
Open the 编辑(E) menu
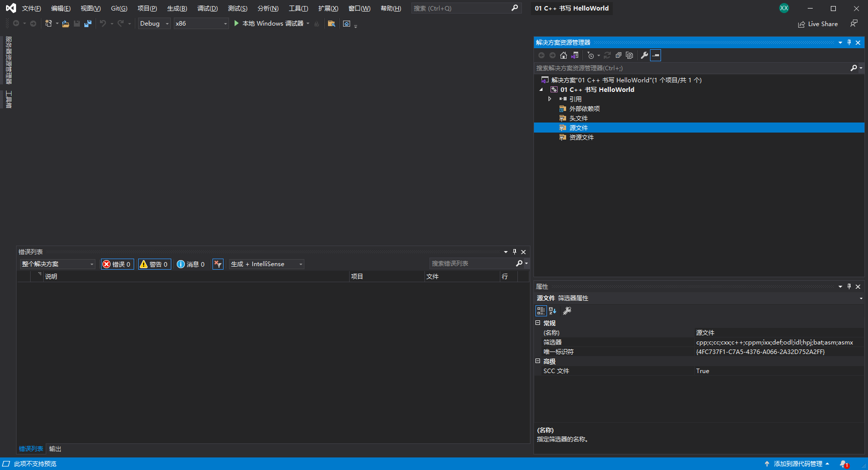click(61, 9)
